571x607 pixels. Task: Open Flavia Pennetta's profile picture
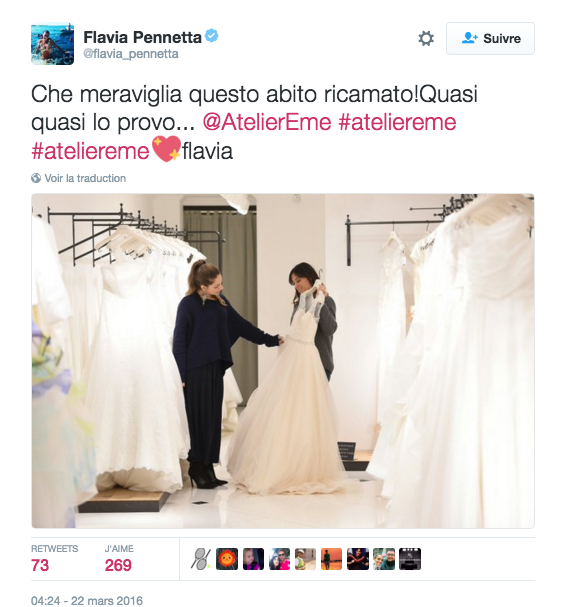[x=52, y=43]
